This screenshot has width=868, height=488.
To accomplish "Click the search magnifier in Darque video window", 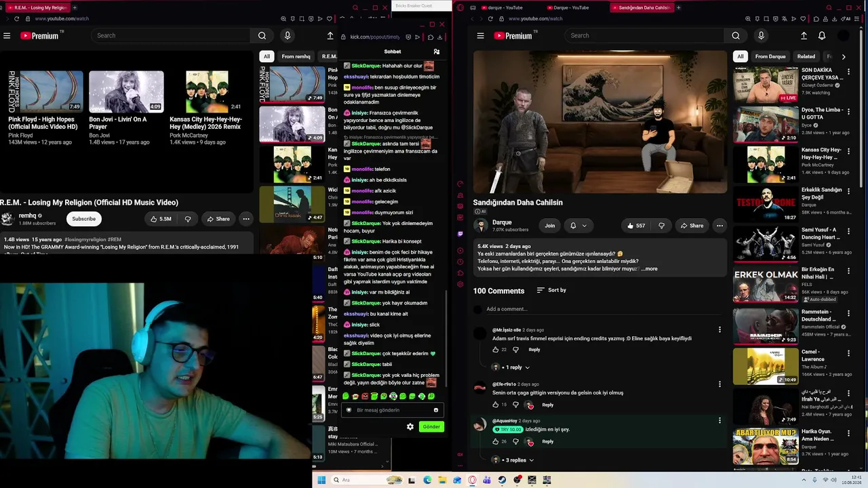I will 736,36.
